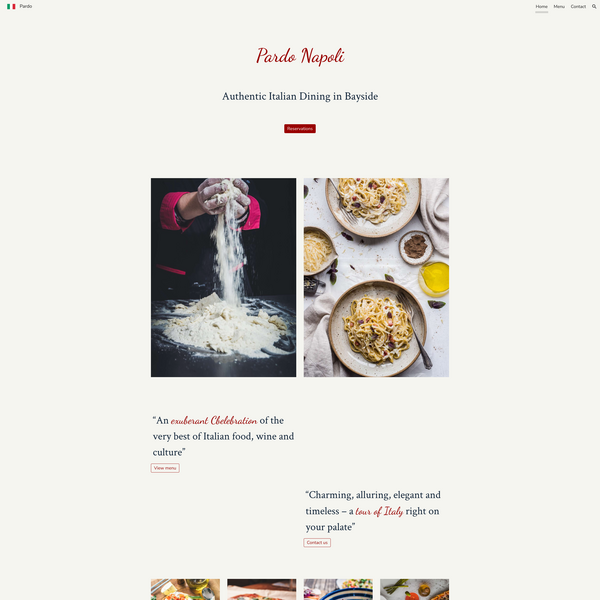Open the Contact navigation link
The width and height of the screenshot is (600, 600).
(578, 7)
